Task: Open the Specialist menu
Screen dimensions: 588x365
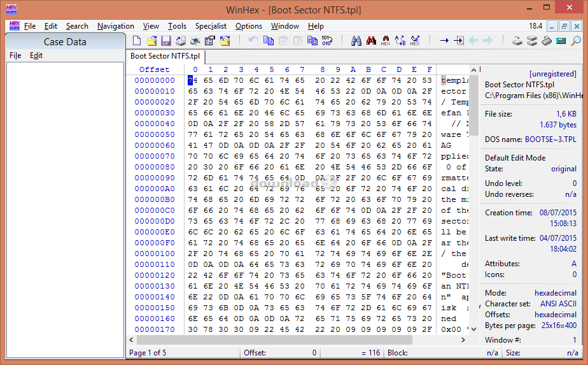Action: [211, 26]
